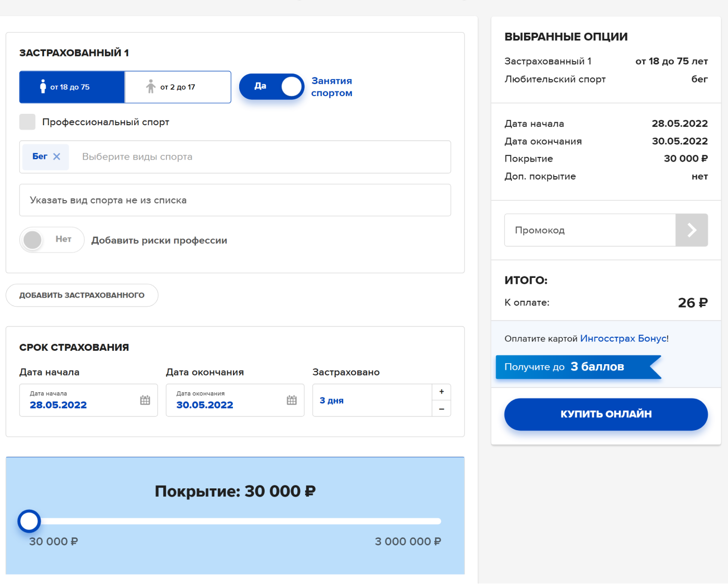Select the adult age group 18 to 75
Viewport: 728px width, 584px height.
tap(72, 87)
